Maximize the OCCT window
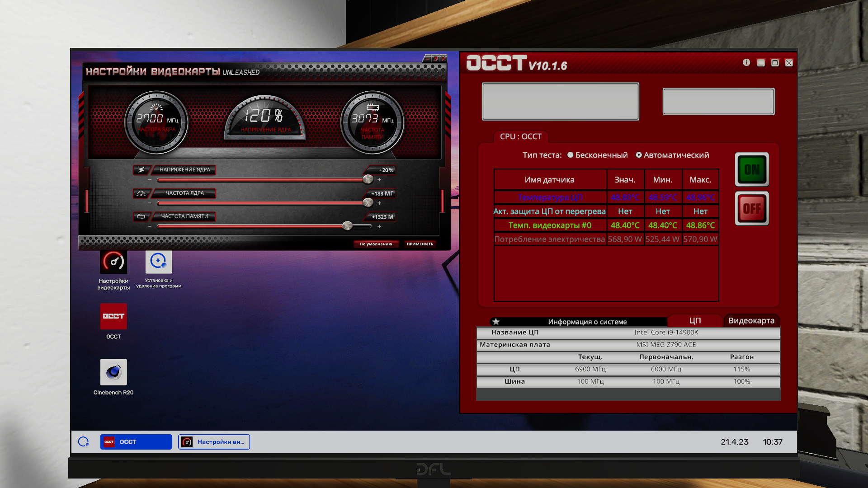This screenshot has height=488, width=868. point(775,63)
